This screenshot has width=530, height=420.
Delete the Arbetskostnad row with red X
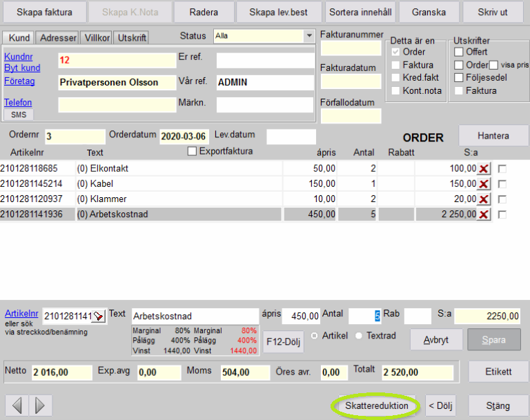coord(484,214)
